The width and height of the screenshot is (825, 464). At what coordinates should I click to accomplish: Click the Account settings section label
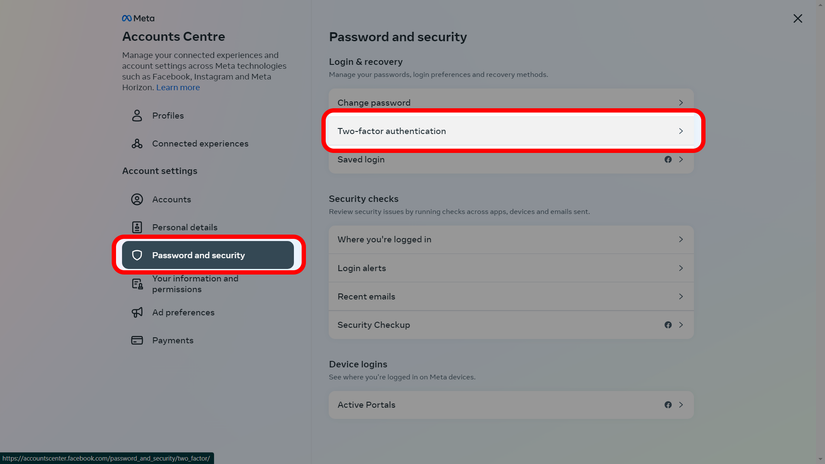pos(159,171)
